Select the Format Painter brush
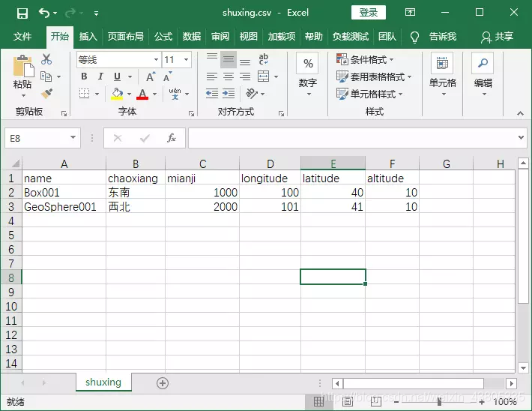532x411 pixels. point(46,94)
